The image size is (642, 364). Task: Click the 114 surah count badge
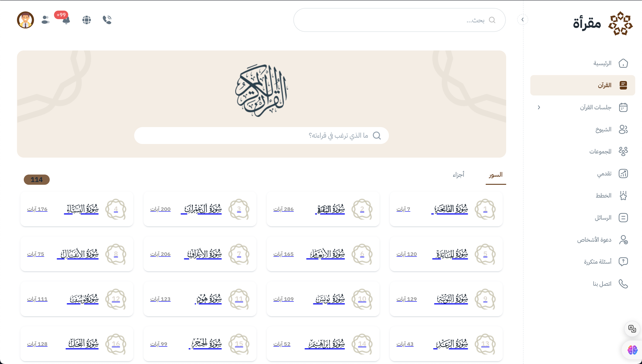tap(37, 180)
